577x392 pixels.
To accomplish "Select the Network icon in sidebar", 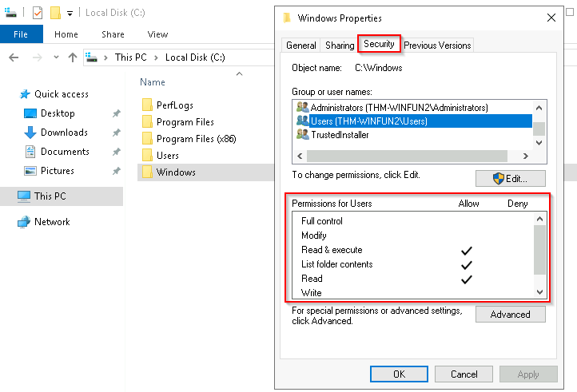I will click(x=24, y=222).
